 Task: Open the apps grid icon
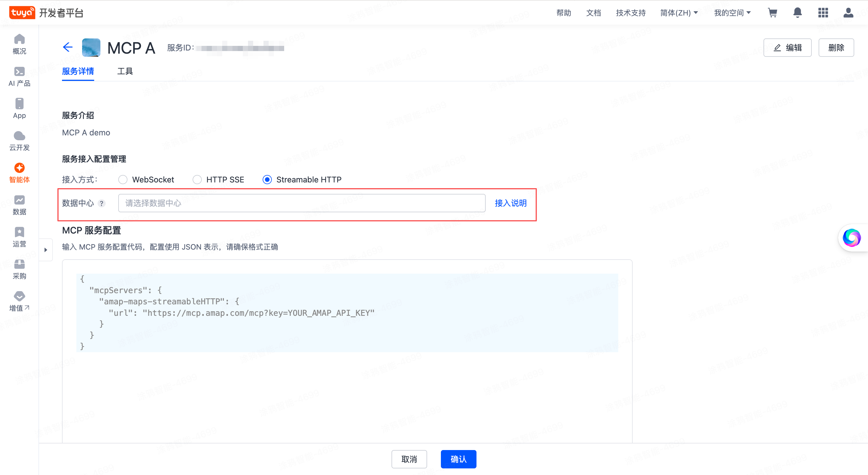coord(823,13)
